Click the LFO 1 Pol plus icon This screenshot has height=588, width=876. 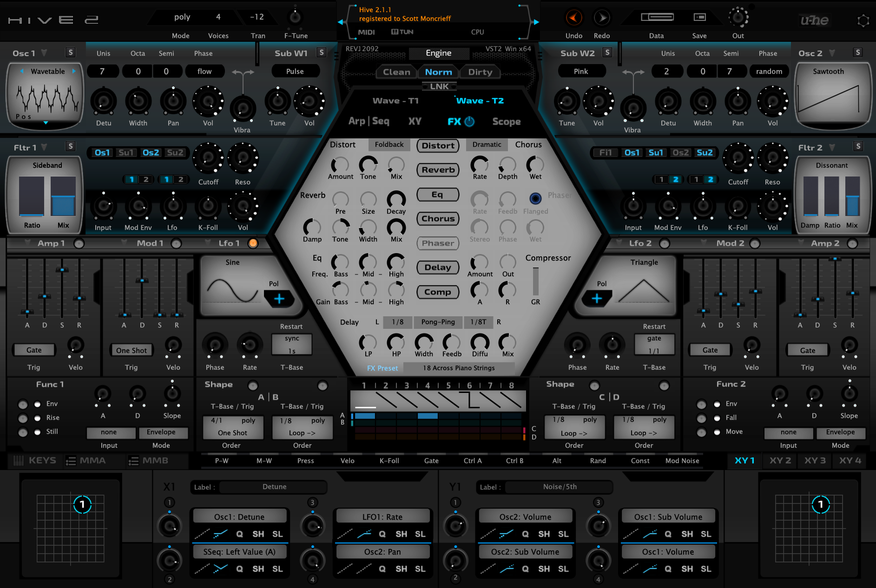tap(279, 299)
